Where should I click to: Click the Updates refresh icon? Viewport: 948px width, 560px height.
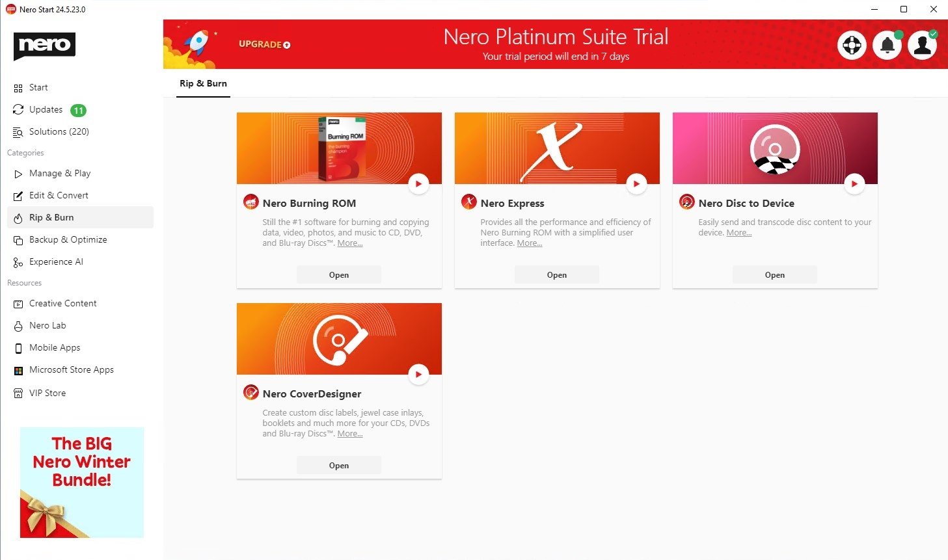(18, 110)
